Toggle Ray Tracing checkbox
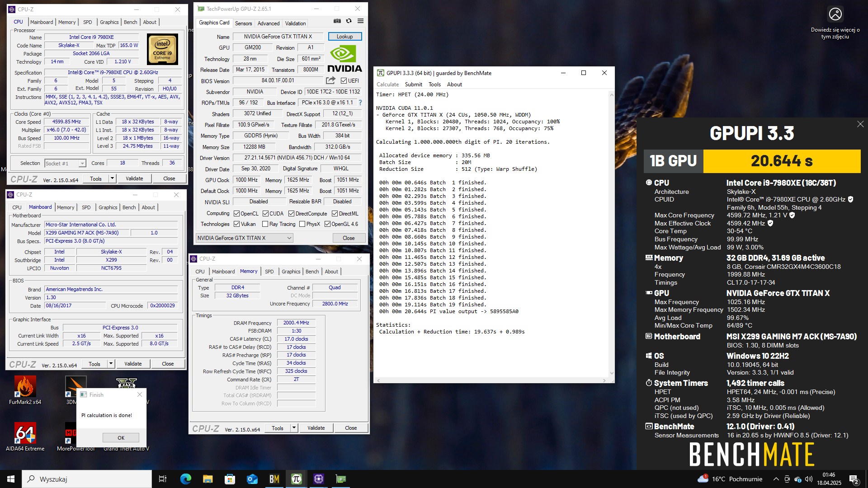The width and height of the screenshot is (868, 488). (x=265, y=224)
